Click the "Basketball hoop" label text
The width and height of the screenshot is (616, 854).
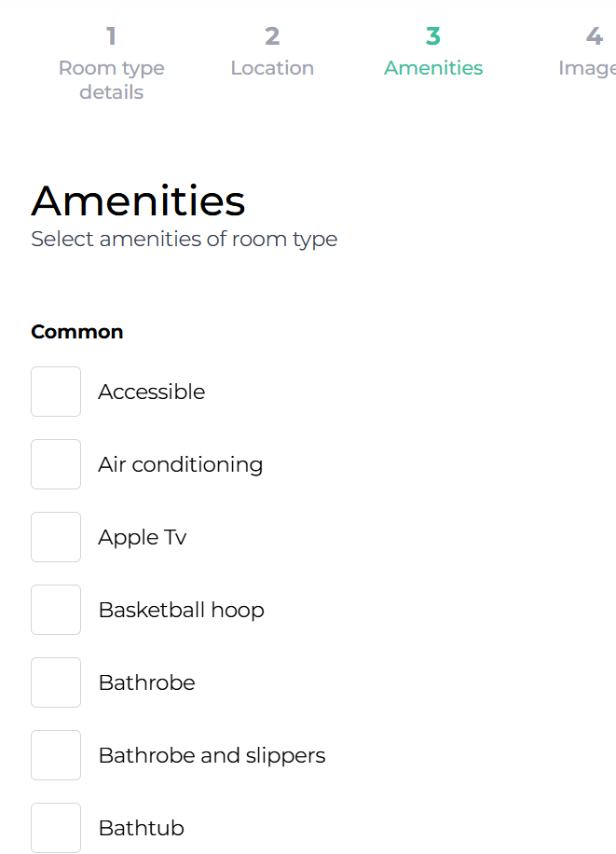tap(182, 610)
